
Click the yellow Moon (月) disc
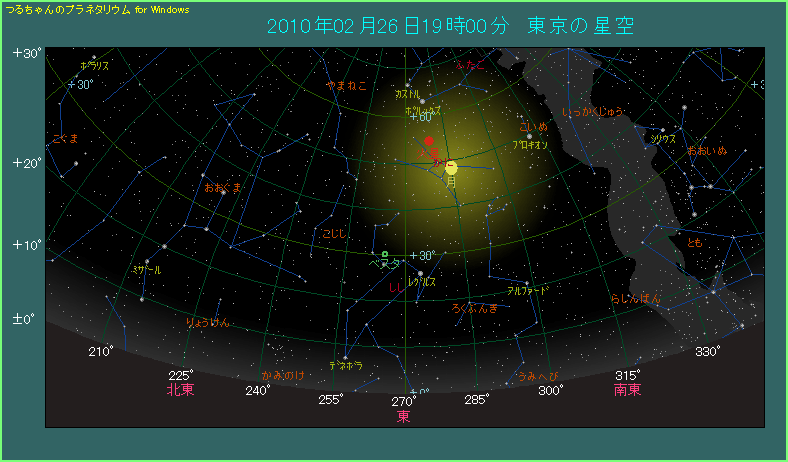point(451,167)
